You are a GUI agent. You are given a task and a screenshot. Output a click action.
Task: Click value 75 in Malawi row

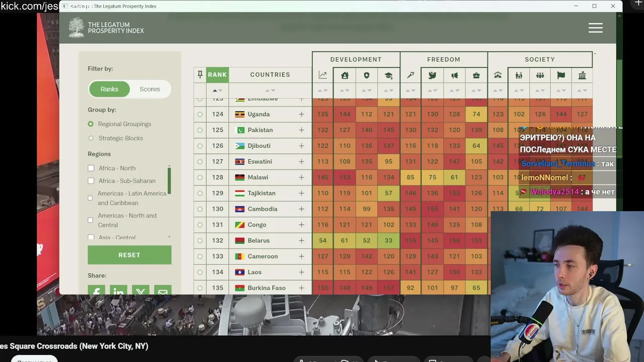click(432, 177)
